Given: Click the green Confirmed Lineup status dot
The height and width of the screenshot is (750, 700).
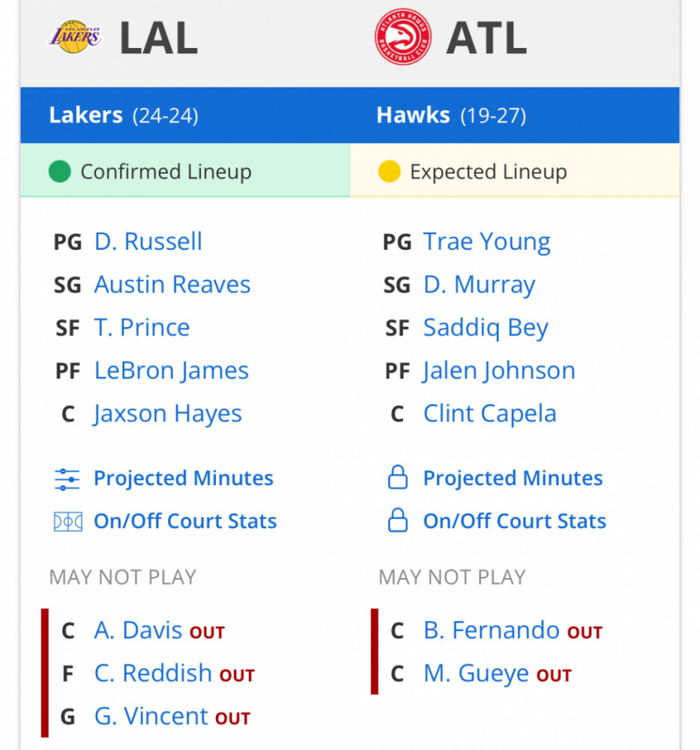Looking at the screenshot, I should coord(60,171).
